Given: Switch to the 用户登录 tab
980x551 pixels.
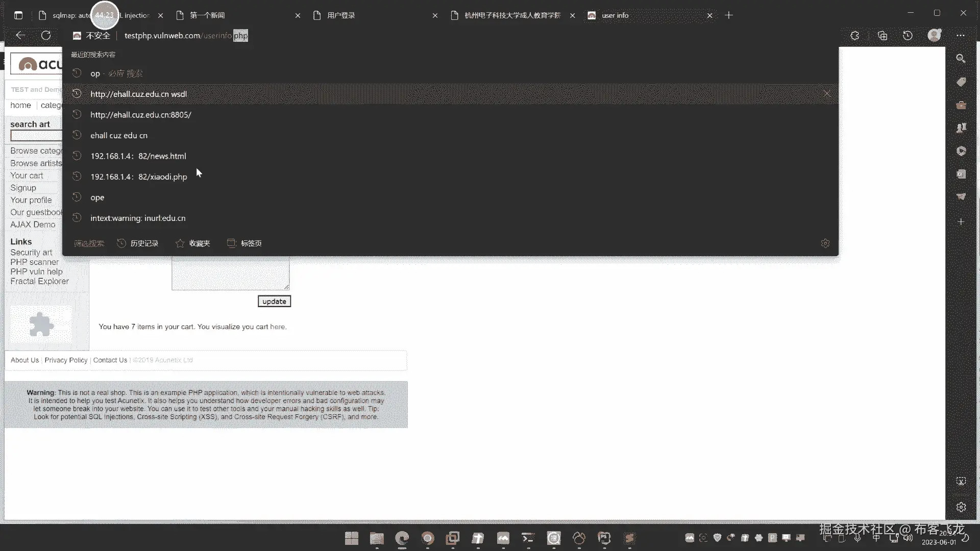Looking at the screenshot, I should pyautogui.click(x=341, y=15).
